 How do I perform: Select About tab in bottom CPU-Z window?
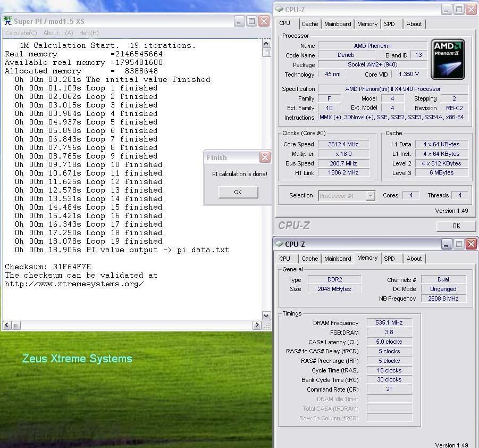click(x=414, y=259)
